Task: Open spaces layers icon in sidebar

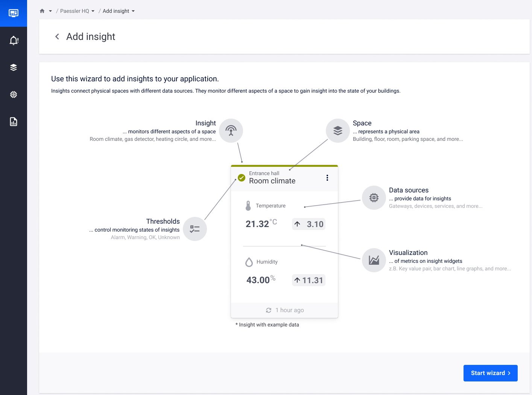Action: coord(14,67)
